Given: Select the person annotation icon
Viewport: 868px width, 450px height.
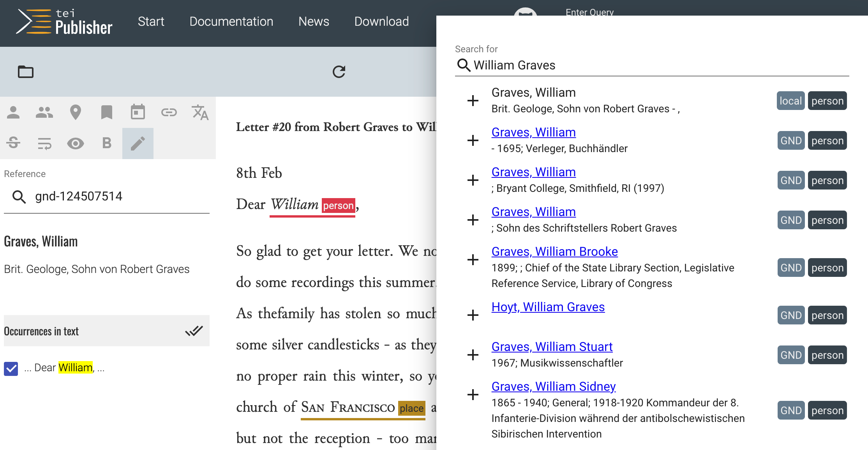Looking at the screenshot, I should [x=13, y=112].
